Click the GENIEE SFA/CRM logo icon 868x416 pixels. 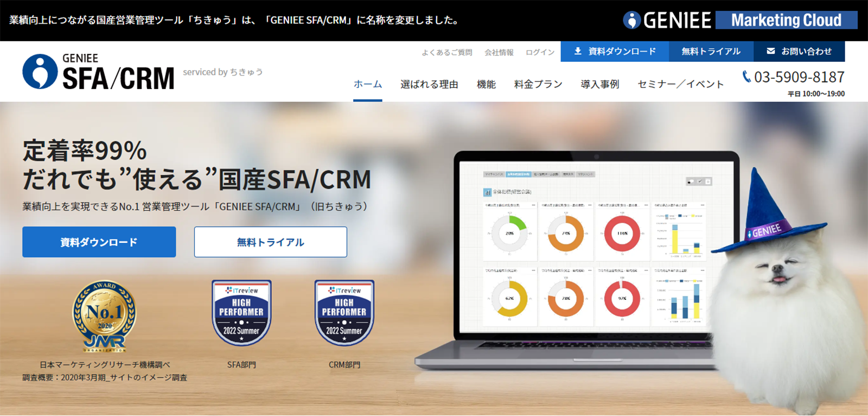pyautogui.click(x=40, y=71)
